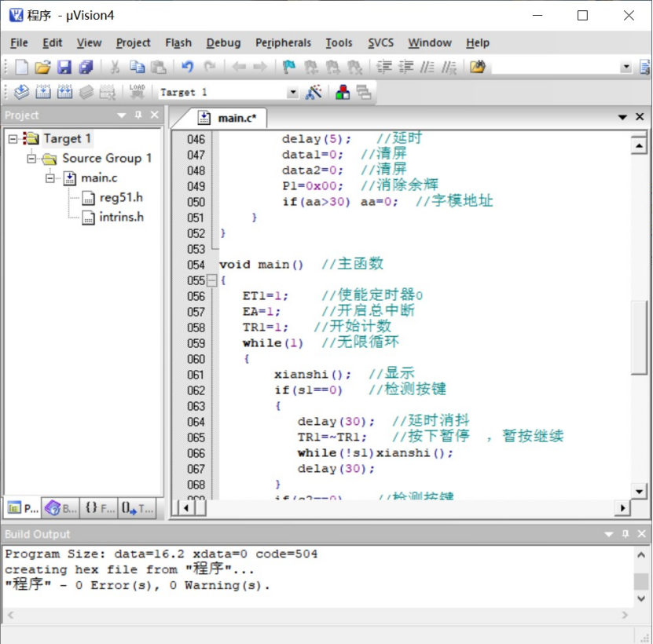
Task: Build target files
Action: coord(43,92)
